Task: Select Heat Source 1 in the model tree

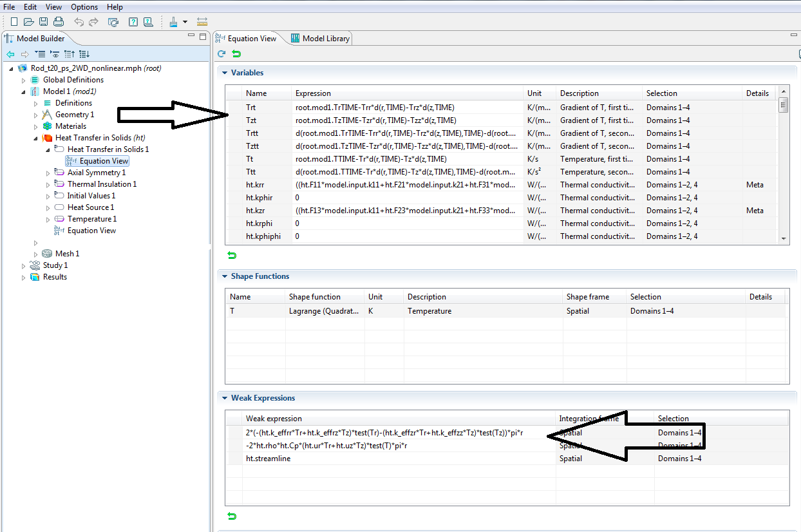Action: [90, 207]
